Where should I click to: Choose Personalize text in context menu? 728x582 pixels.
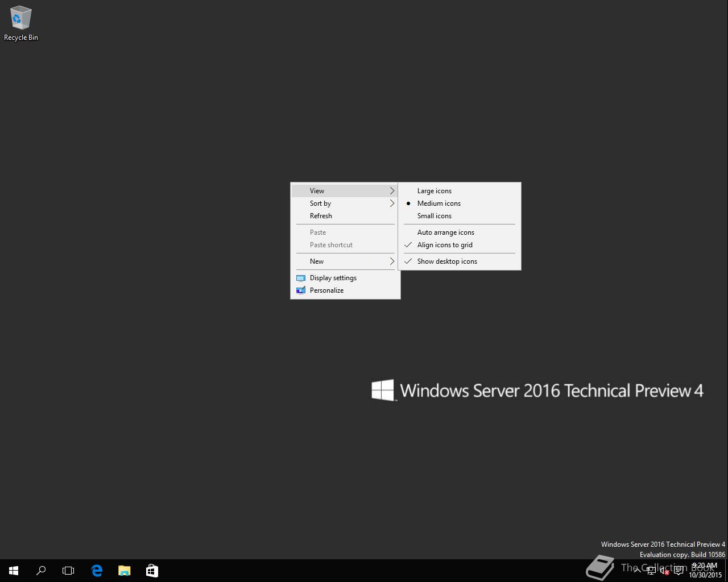point(326,290)
